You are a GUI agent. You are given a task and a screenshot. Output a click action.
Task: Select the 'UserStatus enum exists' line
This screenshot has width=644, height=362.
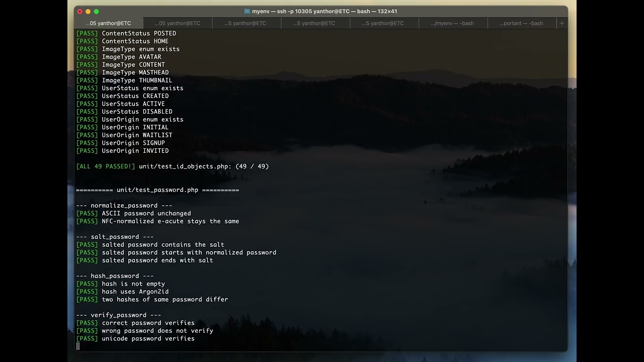(x=130, y=88)
